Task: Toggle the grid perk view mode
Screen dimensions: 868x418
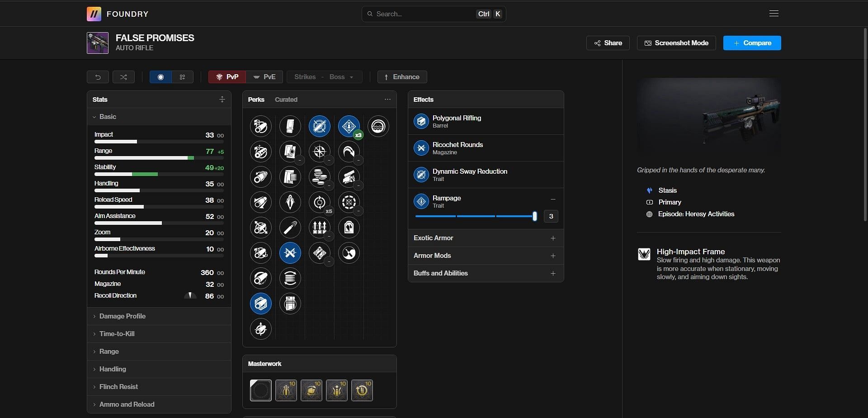Action: click(x=182, y=77)
